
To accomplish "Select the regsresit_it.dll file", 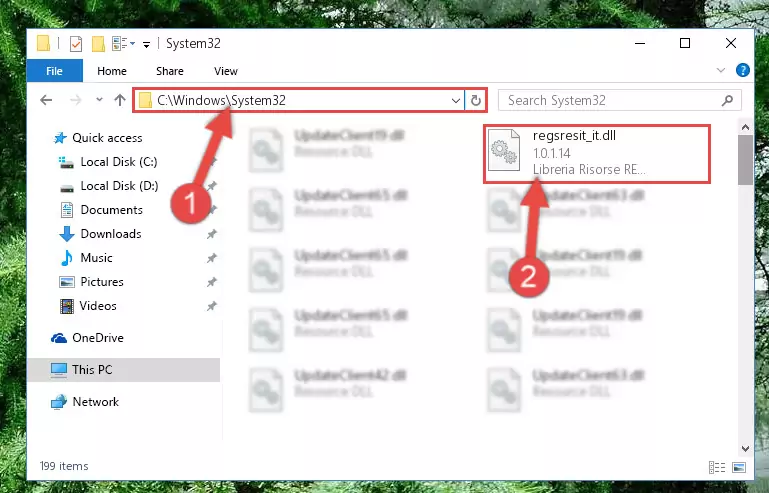I will (597, 154).
